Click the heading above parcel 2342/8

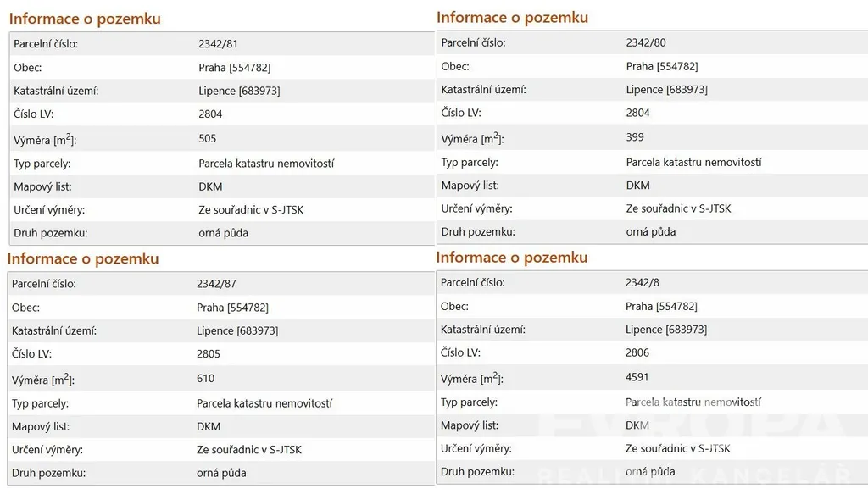512,258
